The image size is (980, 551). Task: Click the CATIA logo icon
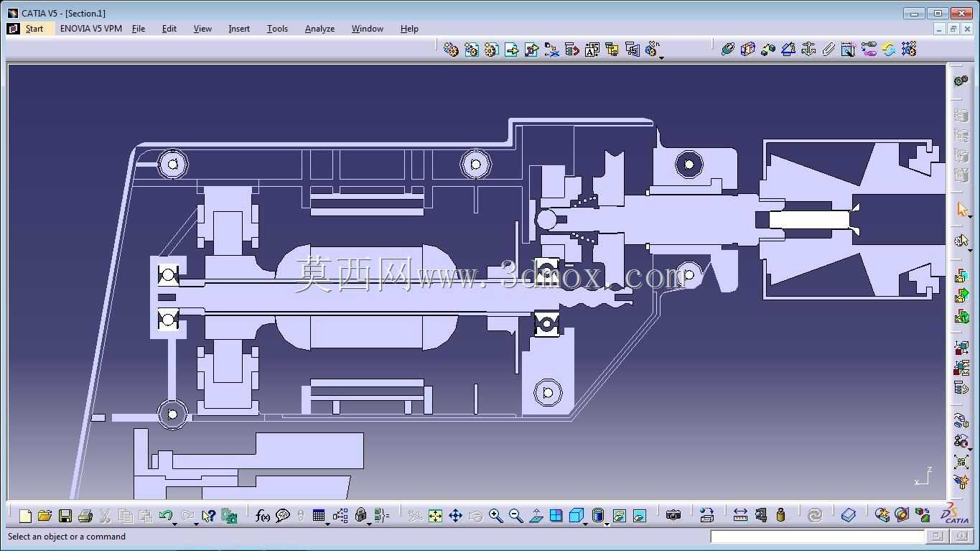[955, 514]
